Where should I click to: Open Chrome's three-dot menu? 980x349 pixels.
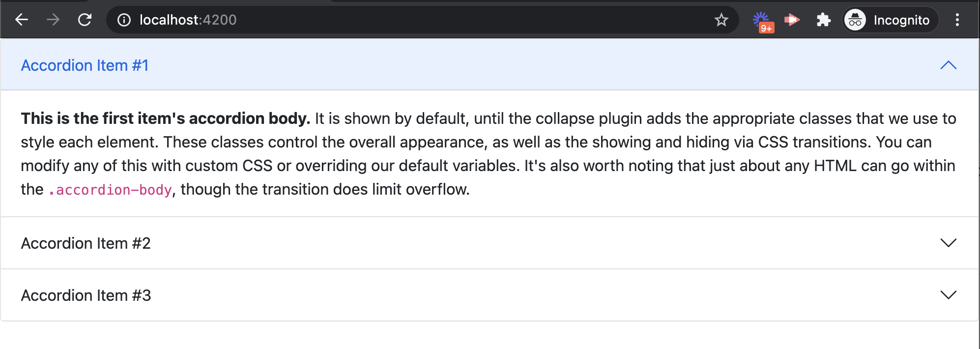pyautogui.click(x=957, y=20)
